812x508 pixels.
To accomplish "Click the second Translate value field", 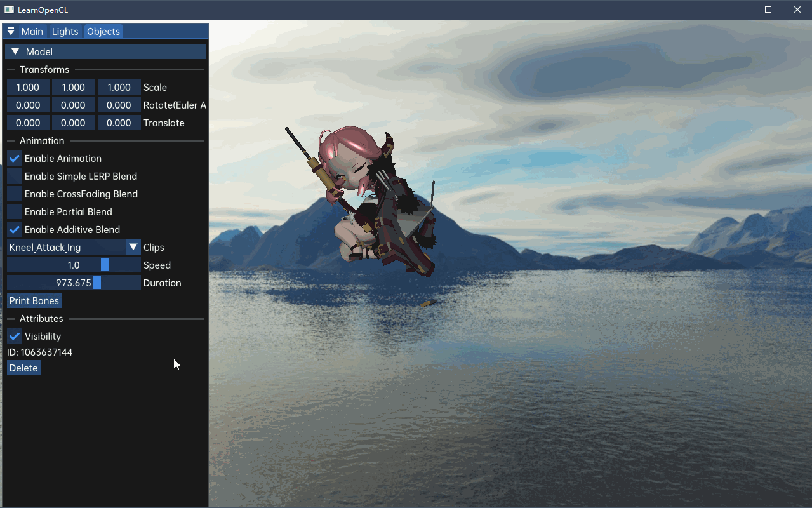I will coord(74,123).
